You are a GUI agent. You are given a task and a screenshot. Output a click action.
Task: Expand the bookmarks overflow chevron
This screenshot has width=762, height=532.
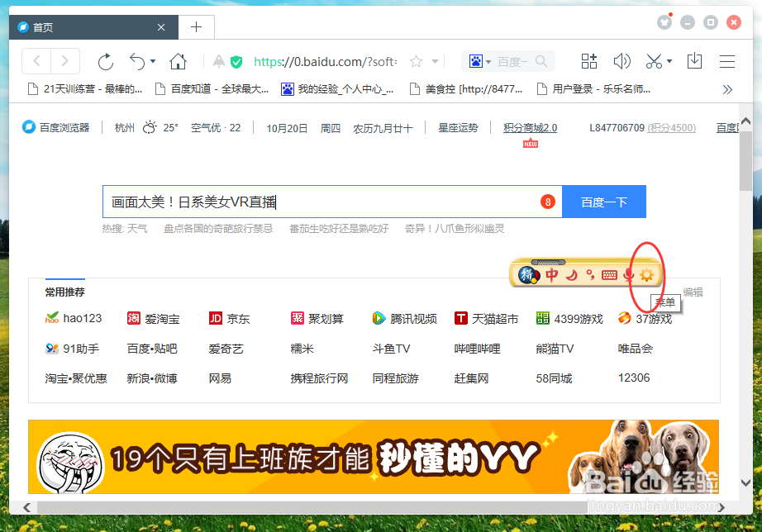tap(726, 88)
